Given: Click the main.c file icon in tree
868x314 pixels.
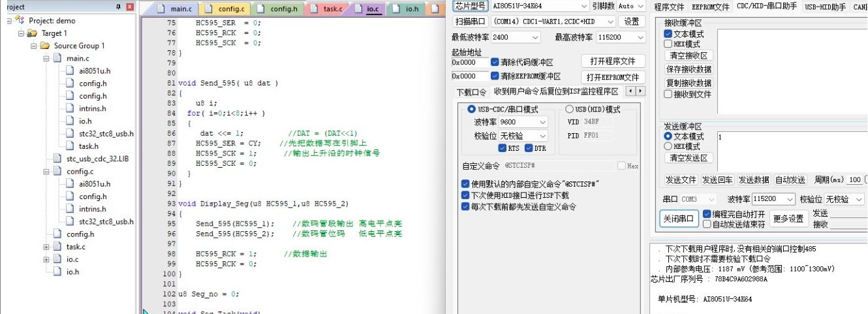Looking at the screenshot, I should (x=57, y=58).
